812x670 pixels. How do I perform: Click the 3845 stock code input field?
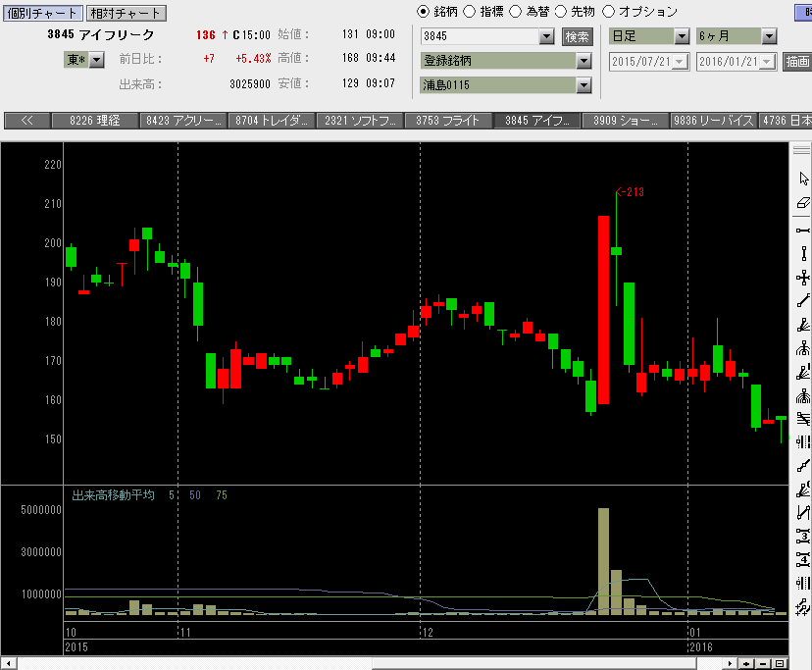[x=481, y=36]
